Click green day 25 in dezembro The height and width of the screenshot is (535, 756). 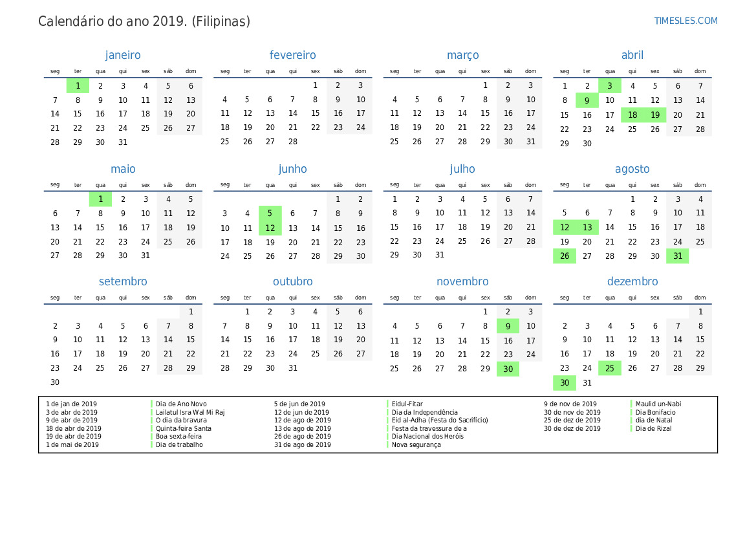[609, 368]
